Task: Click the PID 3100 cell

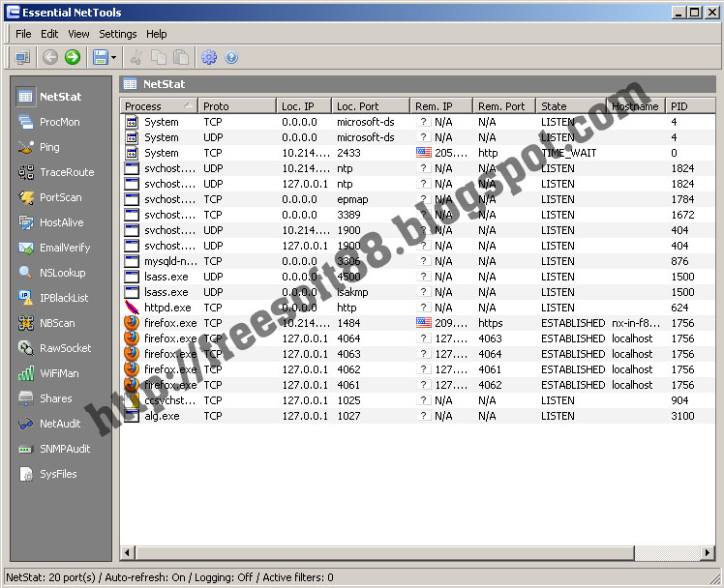Action: click(682, 416)
